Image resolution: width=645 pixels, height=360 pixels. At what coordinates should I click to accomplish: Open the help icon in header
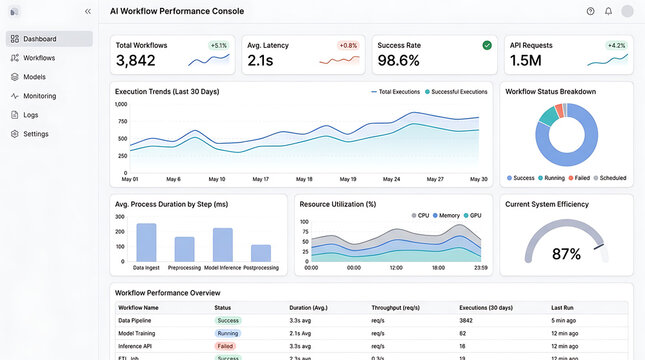pyautogui.click(x=590, y=12)
